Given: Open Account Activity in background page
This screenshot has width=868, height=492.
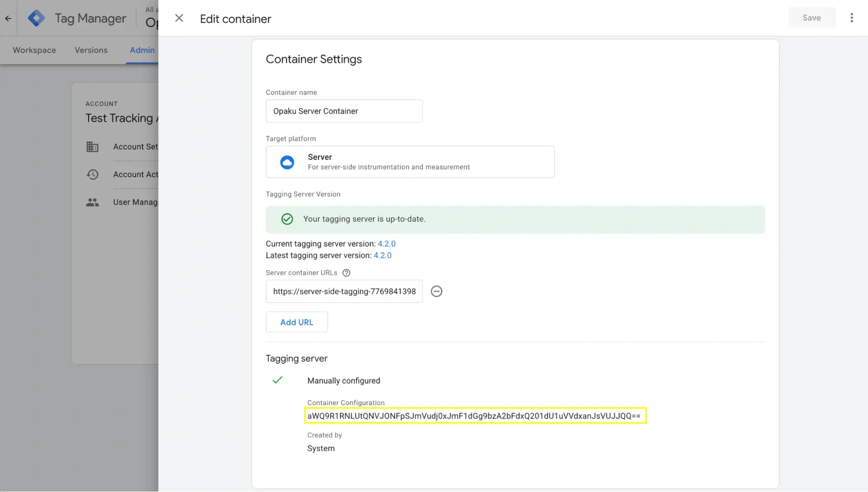Looking at the screenshot, I should 135,174.
